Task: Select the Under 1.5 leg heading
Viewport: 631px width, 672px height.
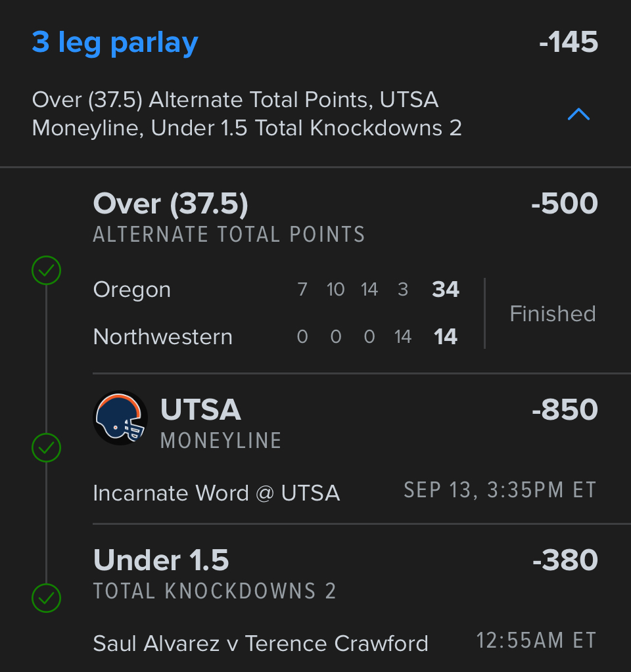Action: click(x=161, y=561)
